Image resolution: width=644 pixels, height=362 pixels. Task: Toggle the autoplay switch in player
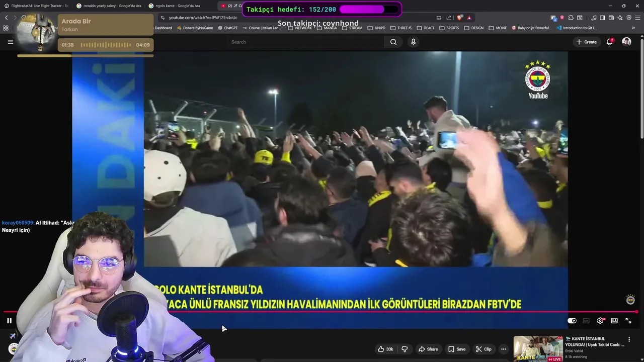coord(572,321)
